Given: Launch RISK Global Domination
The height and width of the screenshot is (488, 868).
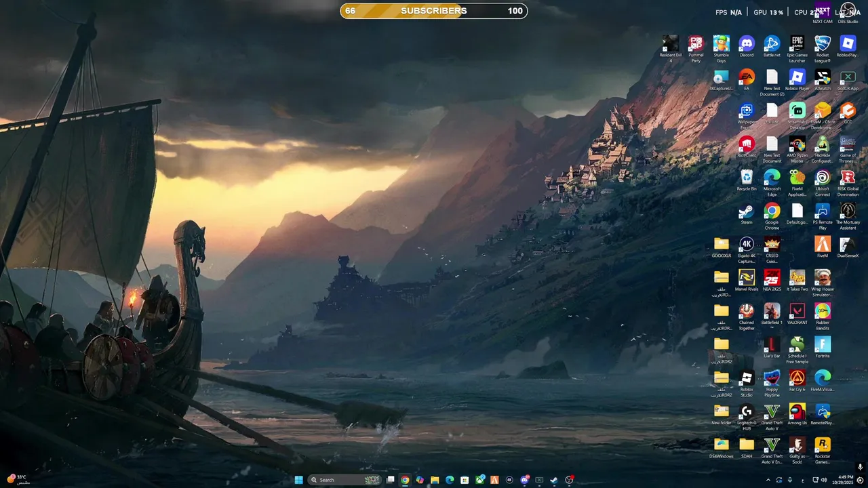Looking at the screenshot, I should pyautogui.click(x=848, y=182).
